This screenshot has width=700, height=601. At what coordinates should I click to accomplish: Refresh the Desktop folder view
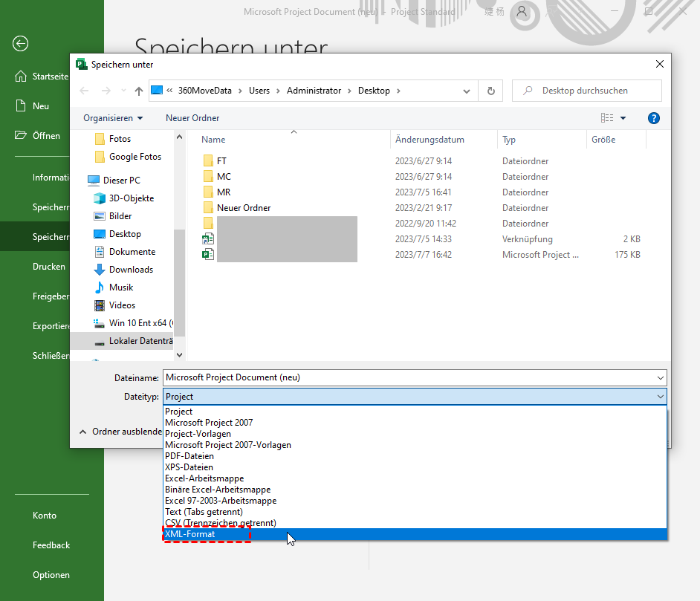point(490,91)
